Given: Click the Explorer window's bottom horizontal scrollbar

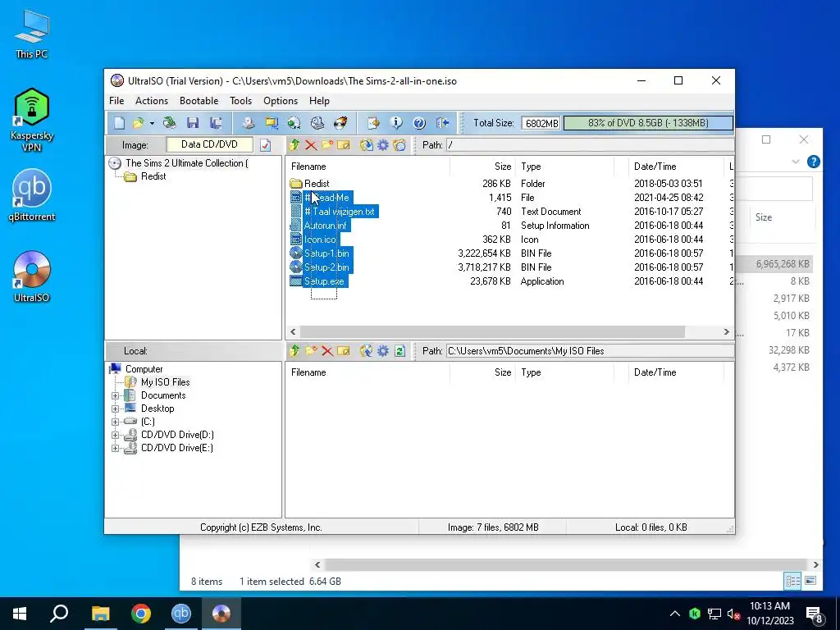Looking at the screenshot, I should [x=566, y=564].
